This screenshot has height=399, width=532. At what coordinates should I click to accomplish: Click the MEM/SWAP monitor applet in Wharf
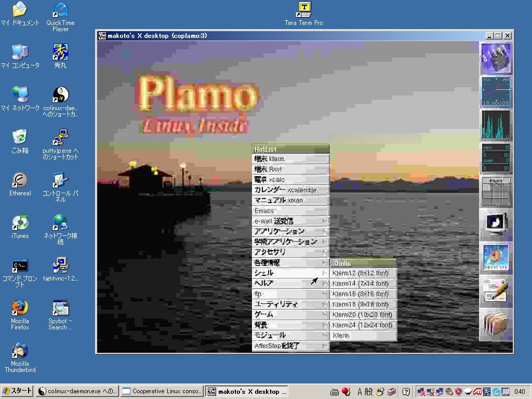[x=496, y=158]
